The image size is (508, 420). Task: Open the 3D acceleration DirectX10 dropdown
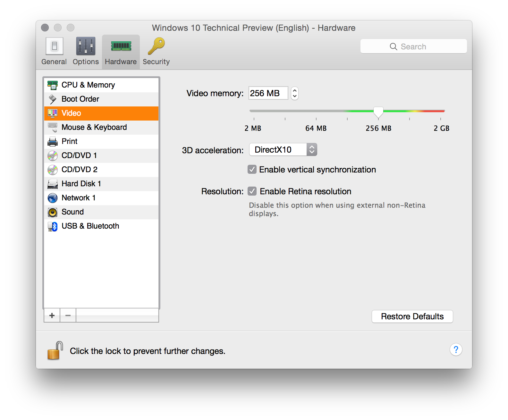tap(283, 150)
